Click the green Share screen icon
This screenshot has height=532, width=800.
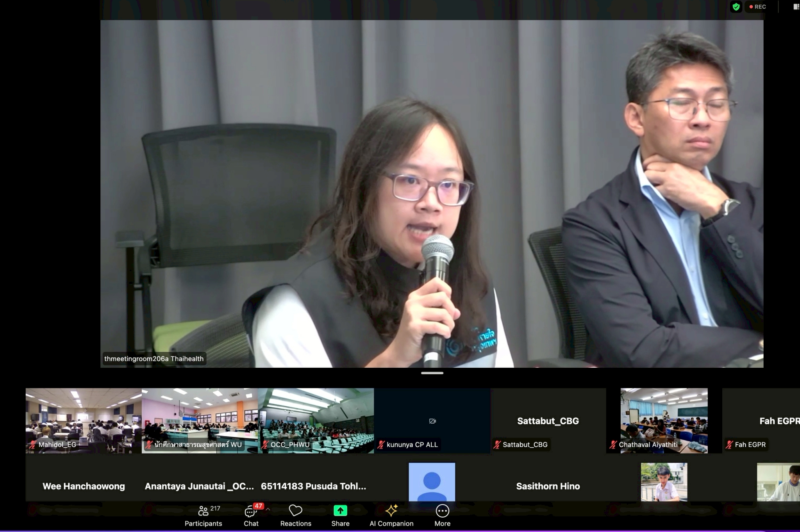click(340, 511)
